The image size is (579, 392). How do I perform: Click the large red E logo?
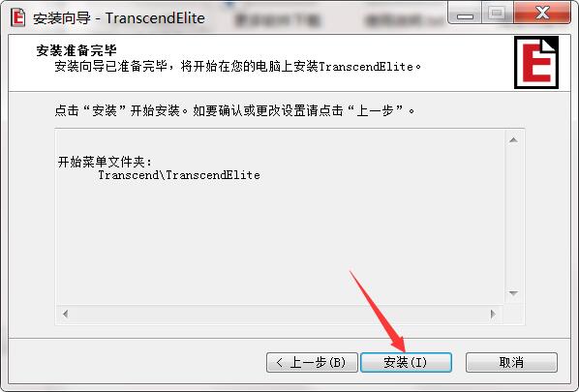(536, 62)
